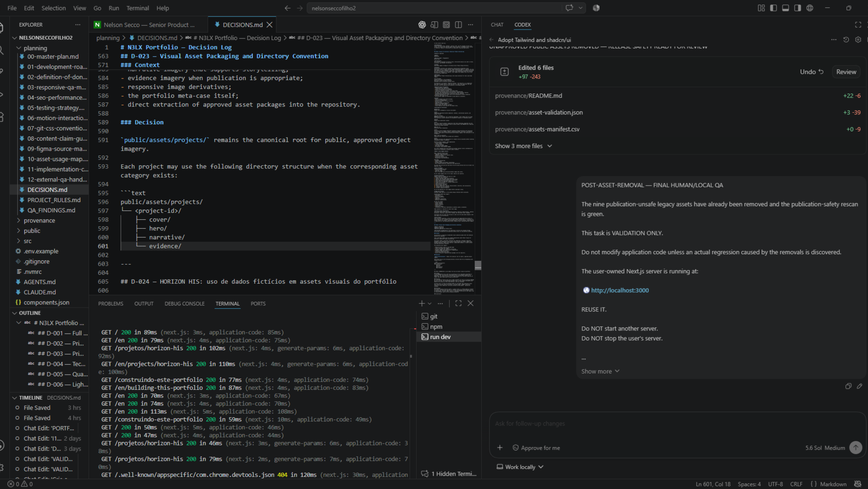
Task: Open PROJECT_RULES.md in explorer
Action: pyautogui.click(x=54, y=200)
